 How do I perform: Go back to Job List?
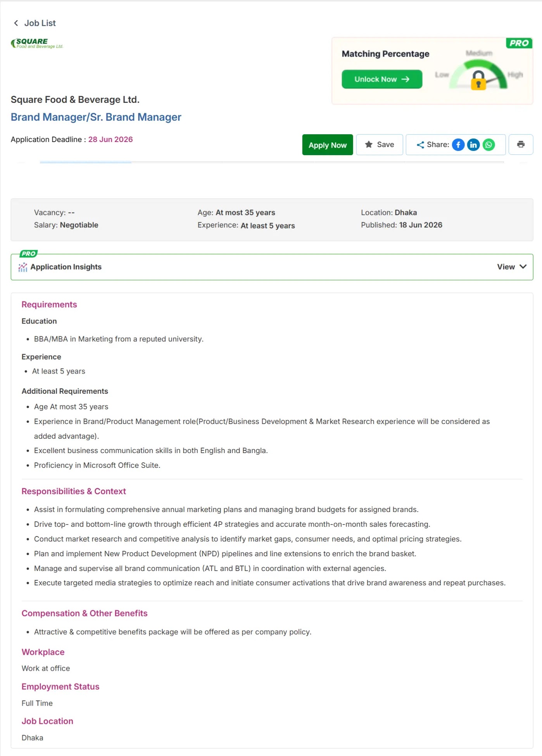tap(40, 23)
